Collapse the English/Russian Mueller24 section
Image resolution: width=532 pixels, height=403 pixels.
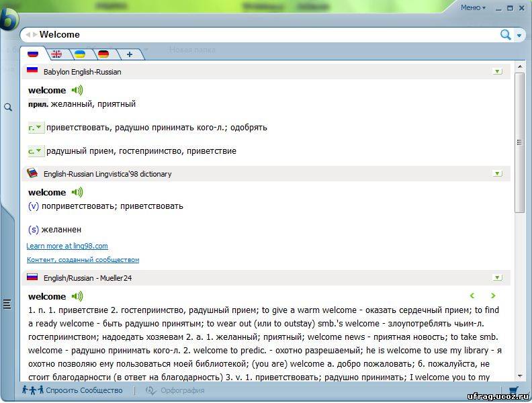[497, 277]
